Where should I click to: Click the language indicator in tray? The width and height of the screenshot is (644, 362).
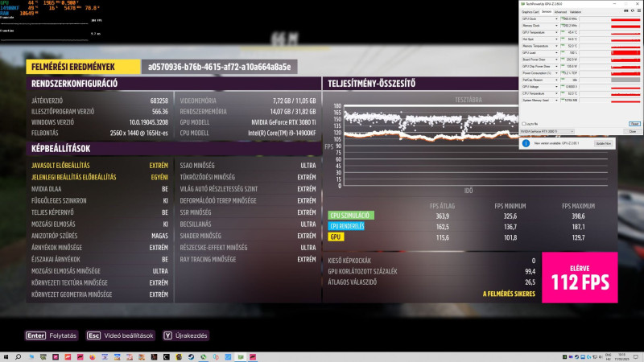tap(609, 357)
